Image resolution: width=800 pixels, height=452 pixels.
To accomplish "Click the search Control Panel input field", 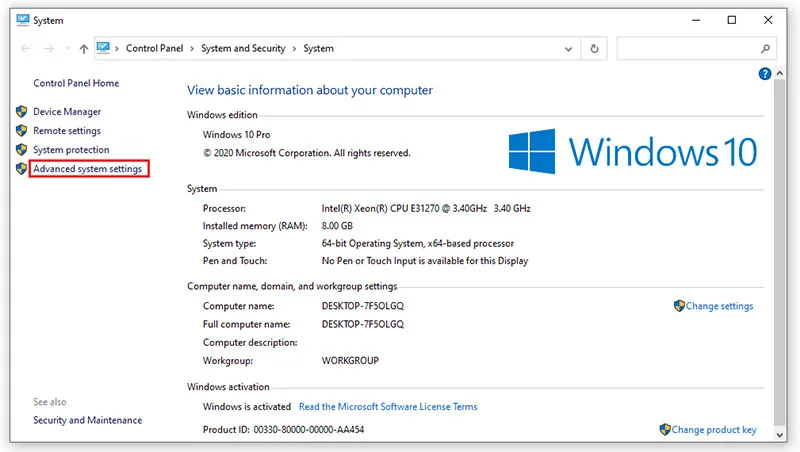I will click(696, 48).
